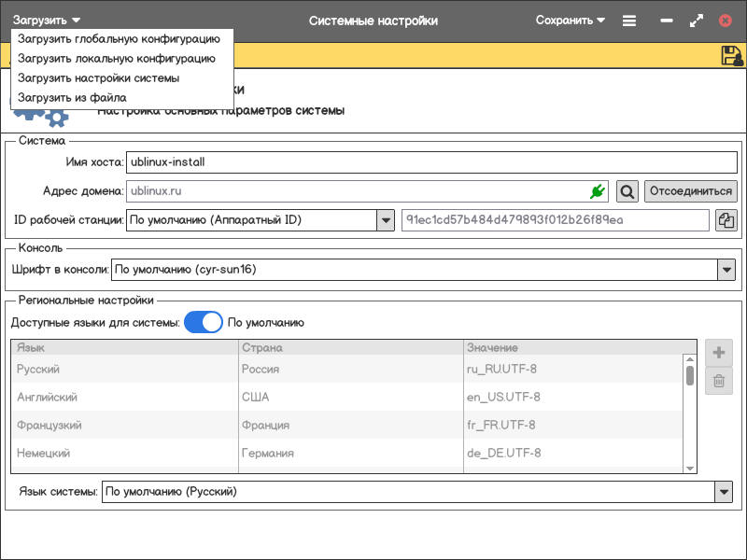
Task: Click the copy workstation ID icon
Action: click(726, 220)
